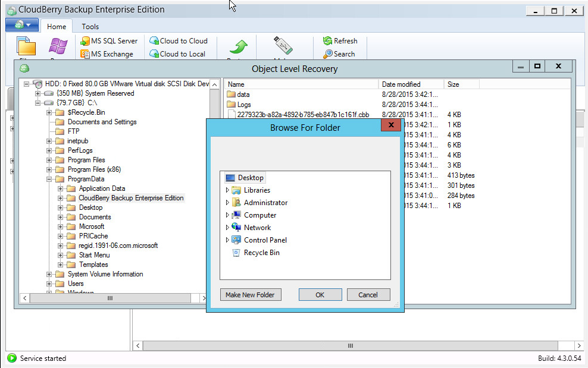588x368 pixels.
Task: Click the Refresh icon in ribbon
Action: 327,41
